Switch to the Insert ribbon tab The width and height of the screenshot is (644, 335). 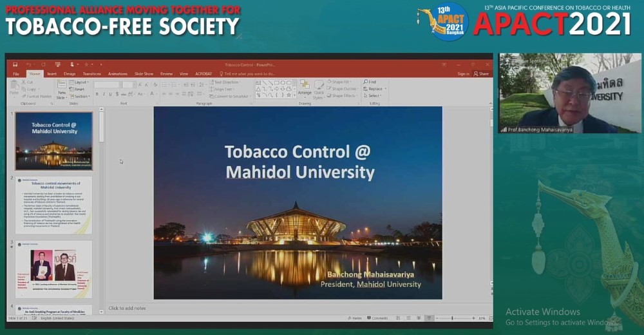click(52, 74)
